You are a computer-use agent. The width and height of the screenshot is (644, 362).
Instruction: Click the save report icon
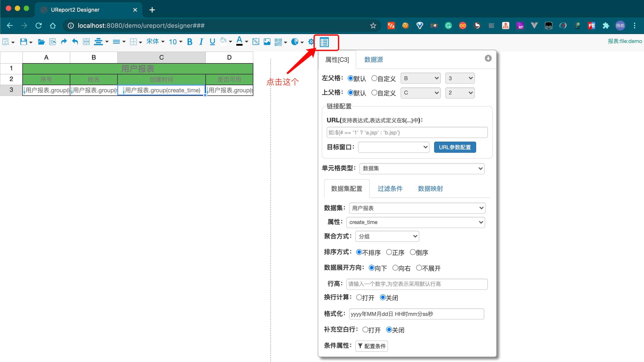click(23, 42)
